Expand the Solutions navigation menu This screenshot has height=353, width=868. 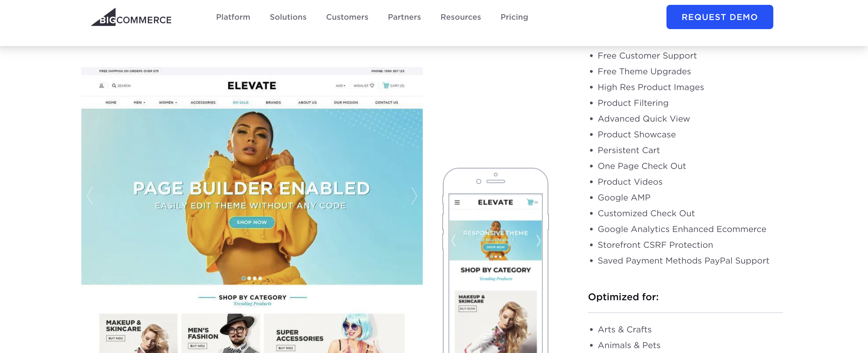pyautogui.click(x=288, y=16)
